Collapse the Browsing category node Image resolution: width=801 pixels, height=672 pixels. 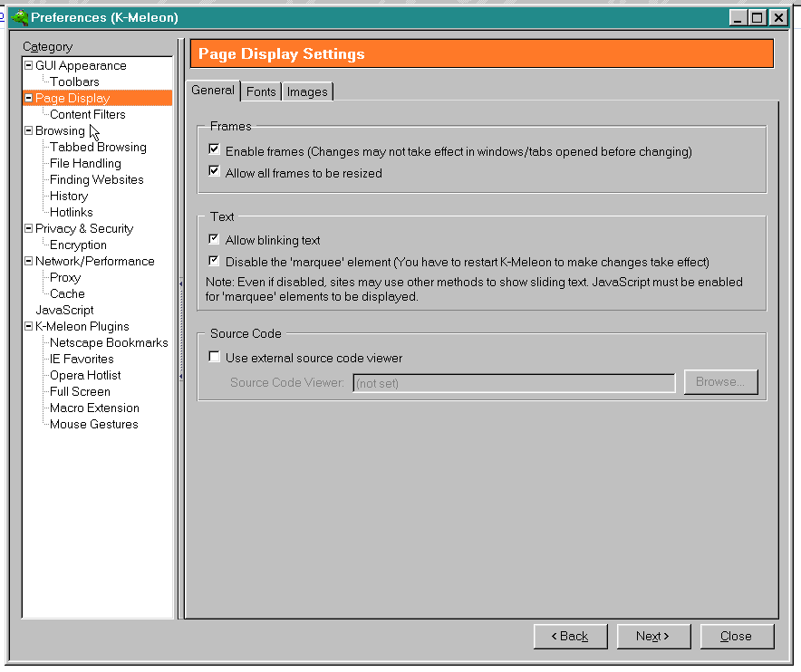28,131
